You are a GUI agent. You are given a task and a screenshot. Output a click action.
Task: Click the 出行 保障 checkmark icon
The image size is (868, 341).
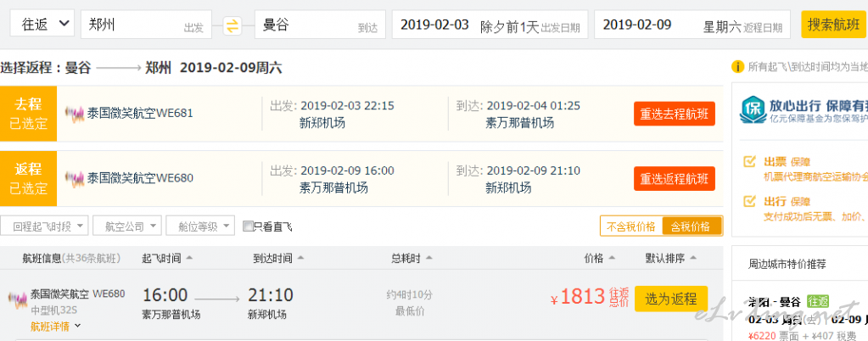(x=749, y=201)
